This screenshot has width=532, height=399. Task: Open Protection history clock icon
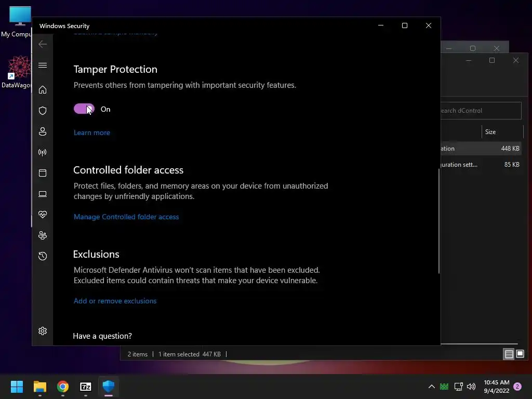pos(43,256)
